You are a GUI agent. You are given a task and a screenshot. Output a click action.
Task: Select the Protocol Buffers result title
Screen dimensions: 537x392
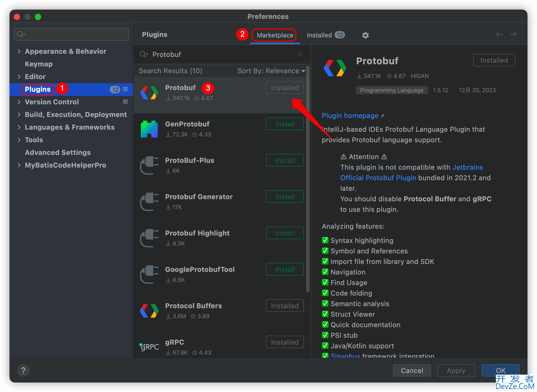(x=193, y=306)
